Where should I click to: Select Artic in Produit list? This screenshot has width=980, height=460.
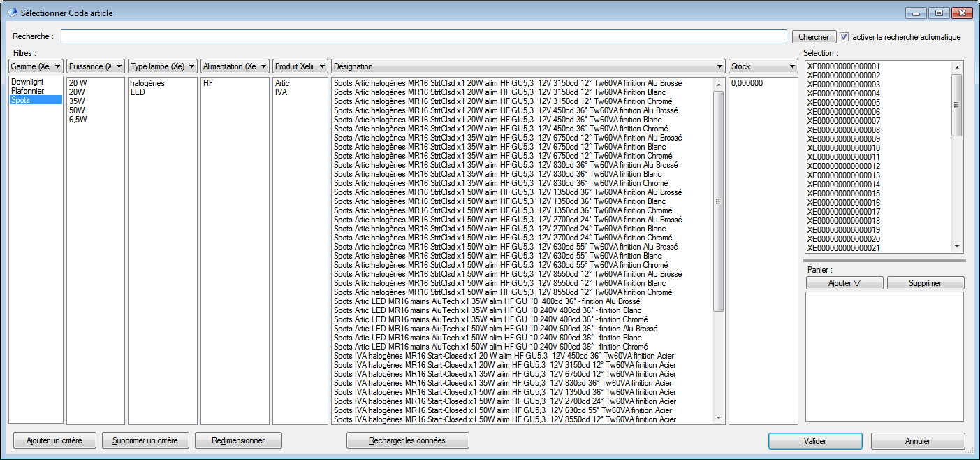[300, 83]
